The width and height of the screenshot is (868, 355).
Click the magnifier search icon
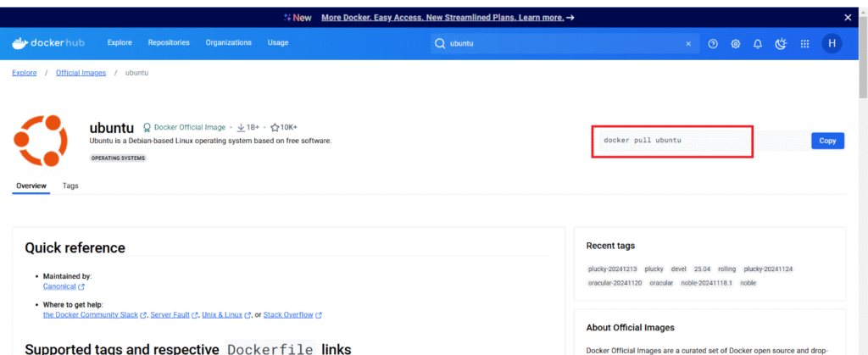[x=440, y=43]
